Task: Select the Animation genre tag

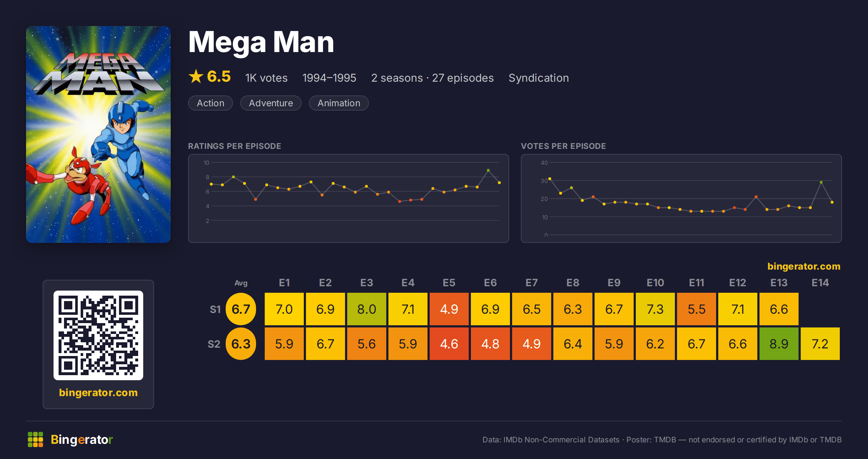Action: (339, 103)
